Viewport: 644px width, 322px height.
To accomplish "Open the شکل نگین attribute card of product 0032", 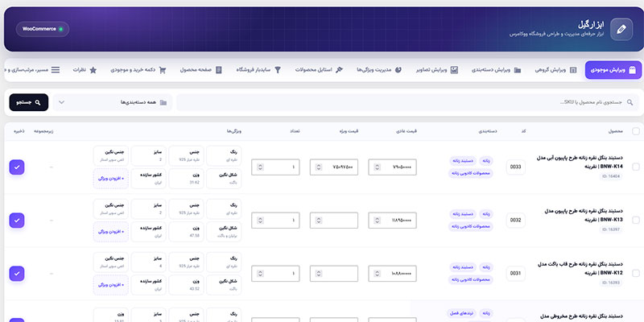I will click(224, 232).
